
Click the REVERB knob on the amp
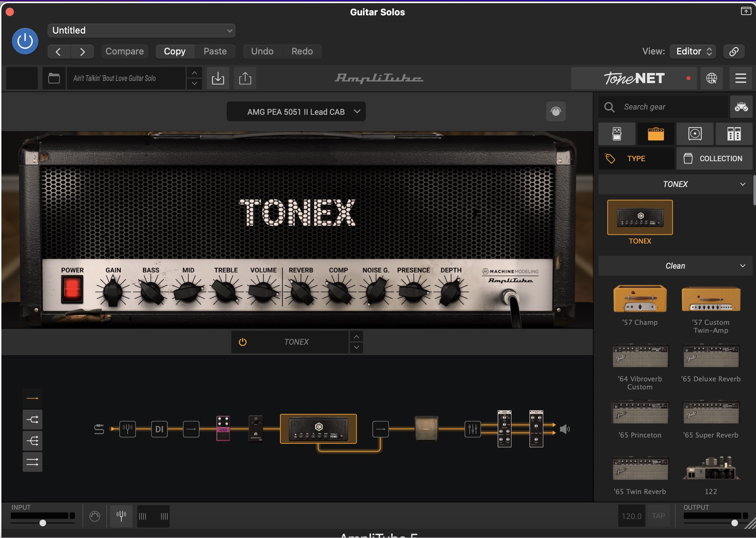click(301, 291)
